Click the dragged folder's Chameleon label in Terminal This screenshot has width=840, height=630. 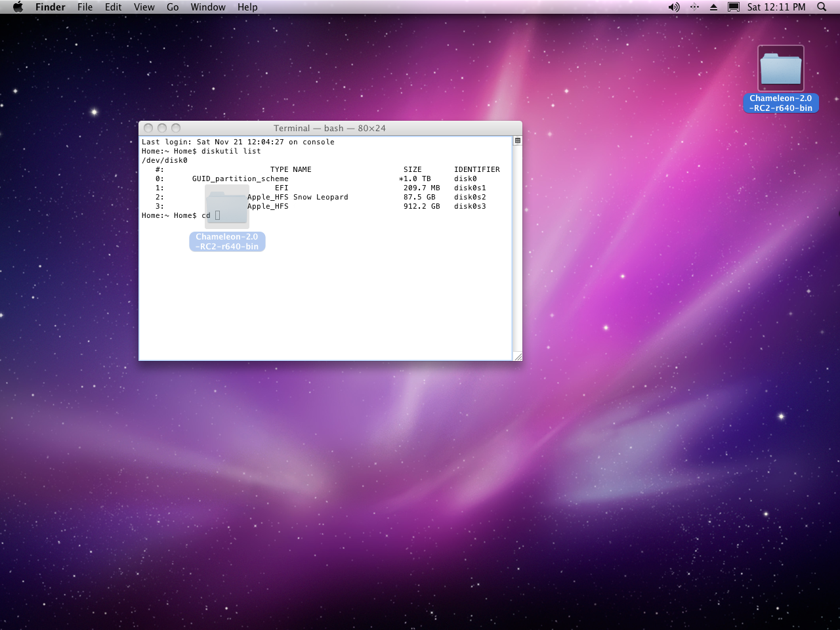tap(227, 241)
